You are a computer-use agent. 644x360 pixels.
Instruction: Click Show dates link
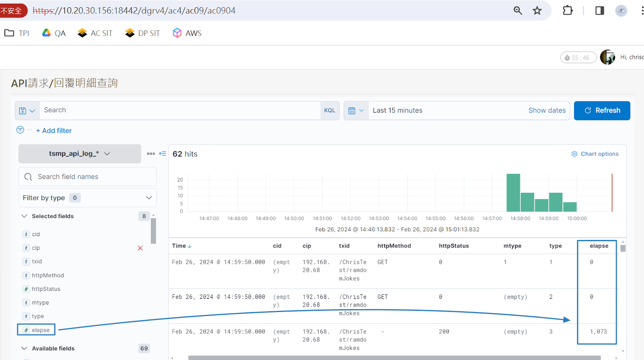tap(547, 110)
